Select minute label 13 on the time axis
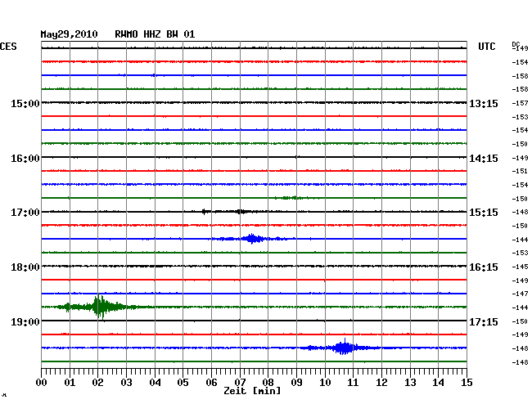The image size is (532, 404). pyautogui.click(x=410, y=382)
